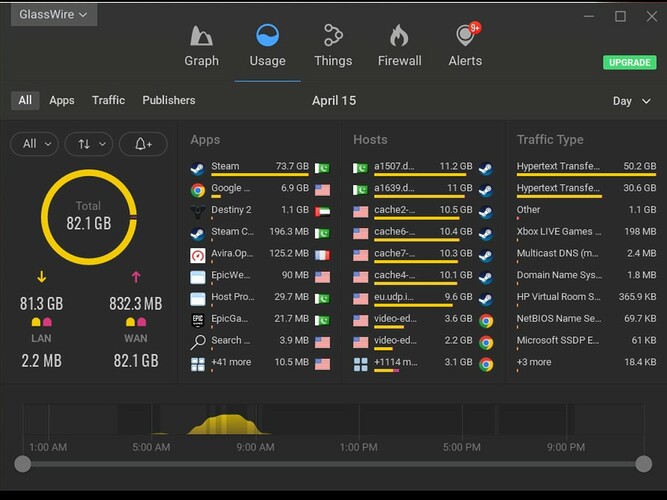Screen dimensions: 667x500
Task: Open the All network filter dropdown
Action: pos(35,144)
